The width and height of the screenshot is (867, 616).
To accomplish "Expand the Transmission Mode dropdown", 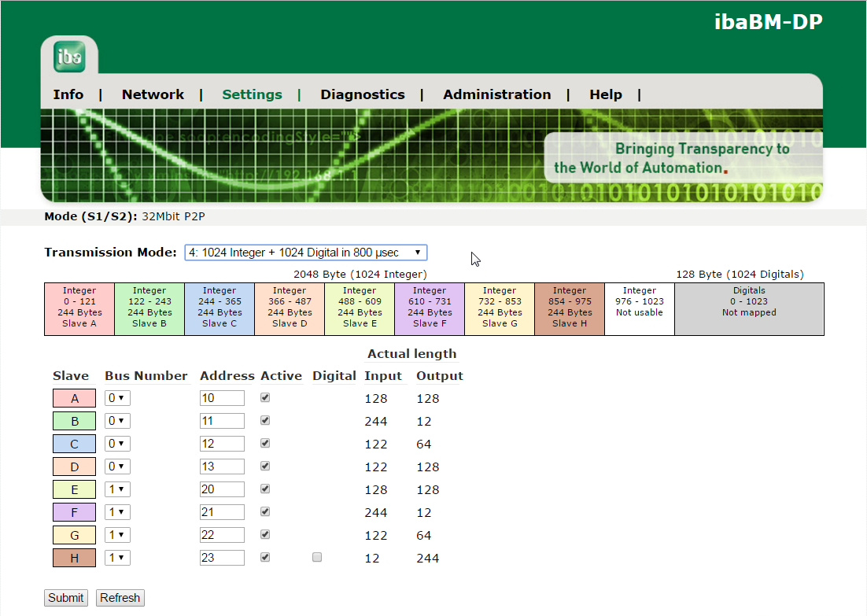I will point(305,253).
